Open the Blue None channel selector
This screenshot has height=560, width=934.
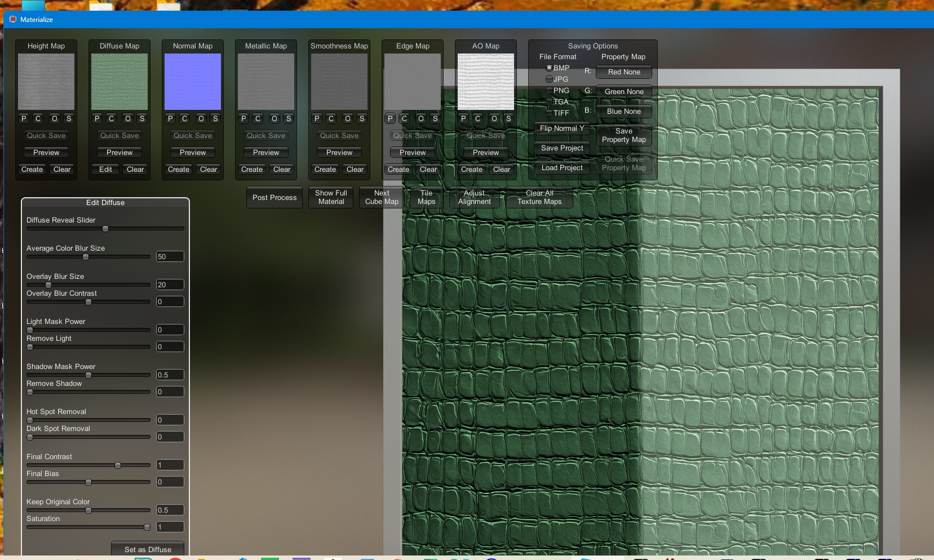pos(623,112)
